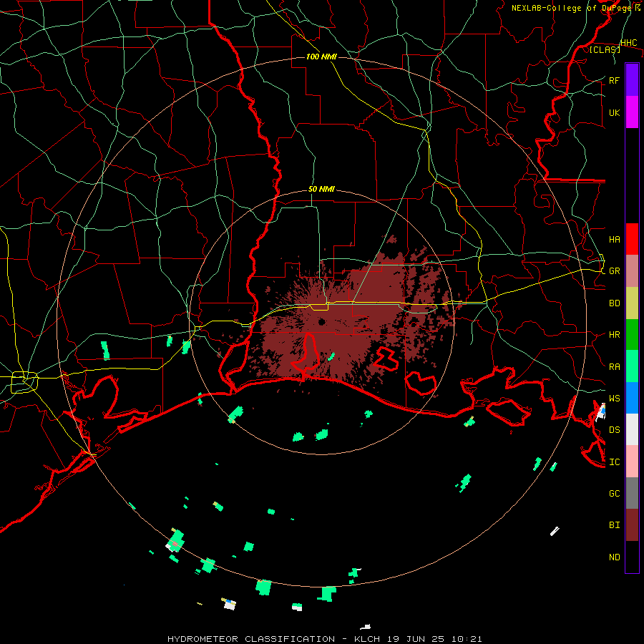Click the DS white legend swatch

click(x=632, y=429)
